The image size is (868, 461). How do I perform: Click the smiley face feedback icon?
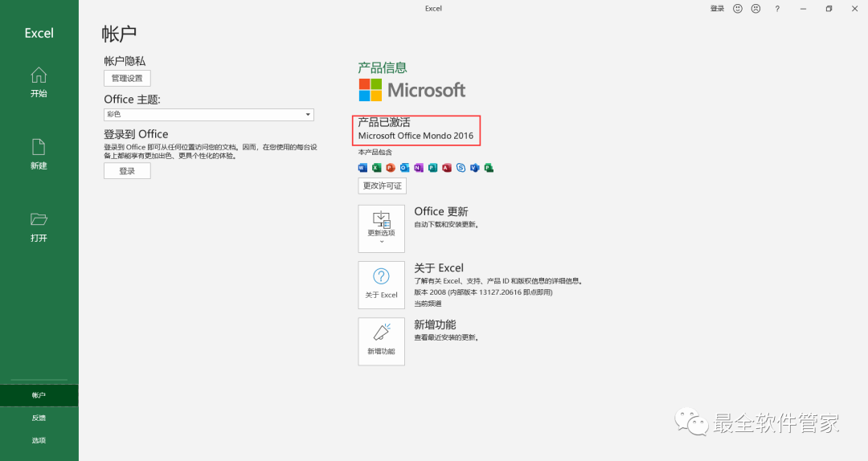[737, 8]
